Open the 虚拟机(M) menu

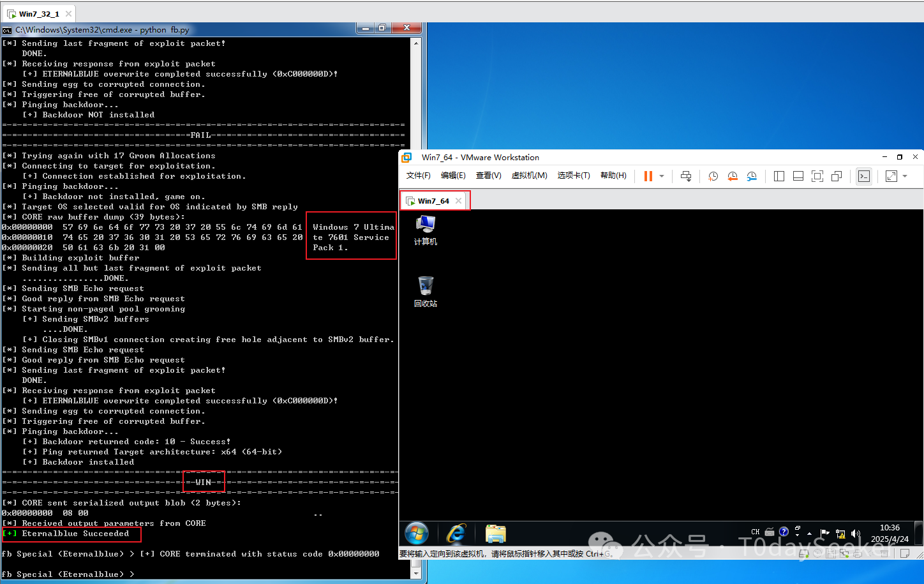coord(529,176)
